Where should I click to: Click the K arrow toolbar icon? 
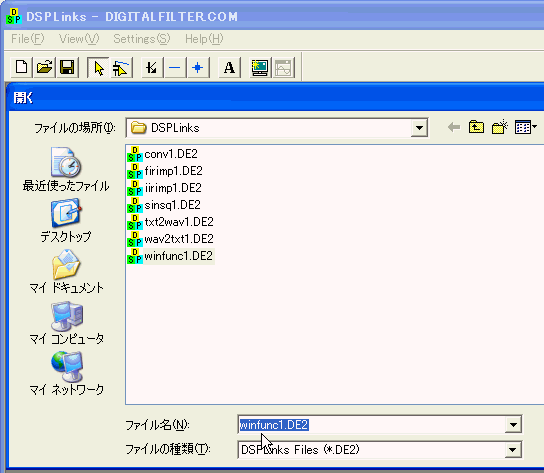click(152, 67)
